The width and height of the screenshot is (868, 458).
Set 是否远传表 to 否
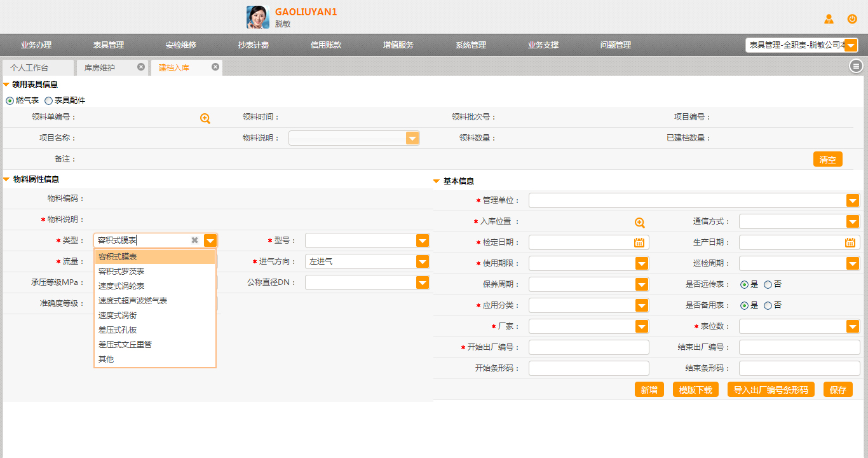pos(768,284)
